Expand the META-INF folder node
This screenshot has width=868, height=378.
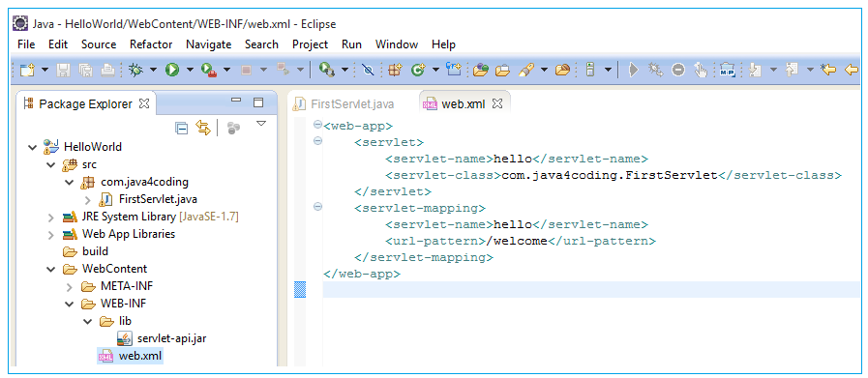(70, 287)
